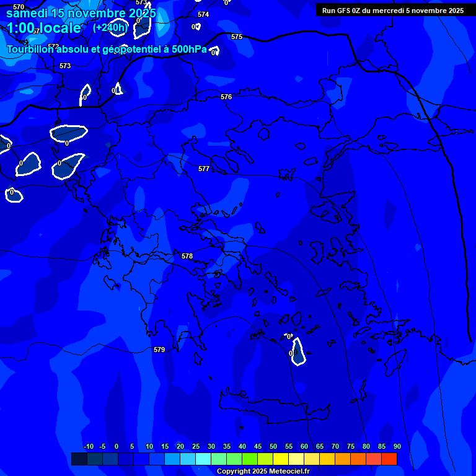
Task: Click the red swatch under 85-90
Action: pos(389,459)
